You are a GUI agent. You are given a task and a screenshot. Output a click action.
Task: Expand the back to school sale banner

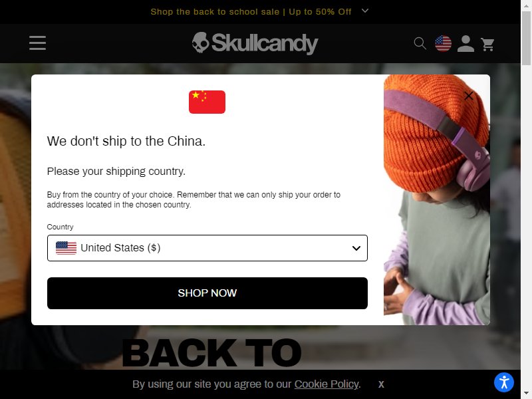tap(365, 11)
